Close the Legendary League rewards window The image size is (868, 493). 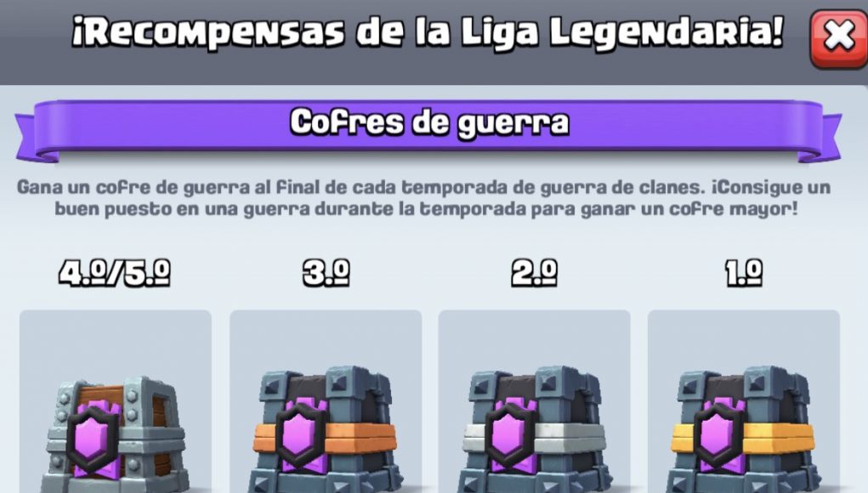839,38
